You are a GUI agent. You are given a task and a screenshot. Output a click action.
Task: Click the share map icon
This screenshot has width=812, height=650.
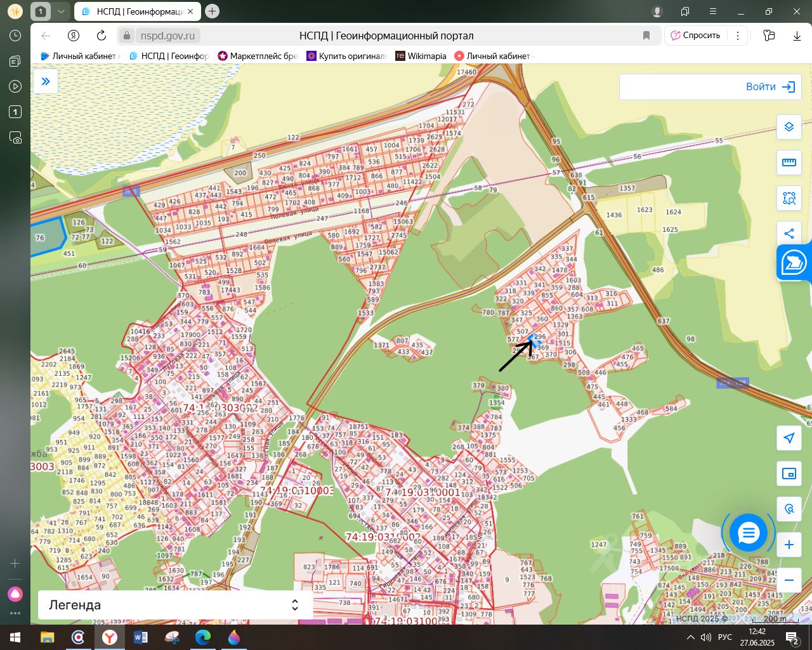click(x=789, y=234)
